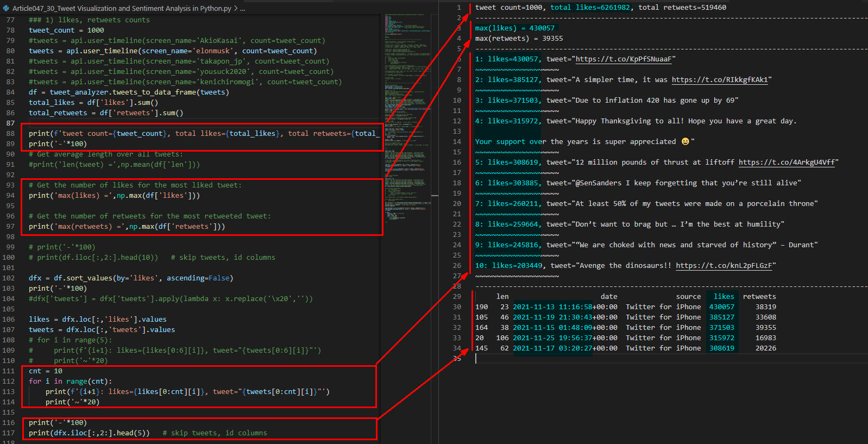868x444 pixels.
Task: Click row index '164' in output table
Action: click(x=481, y=327)
